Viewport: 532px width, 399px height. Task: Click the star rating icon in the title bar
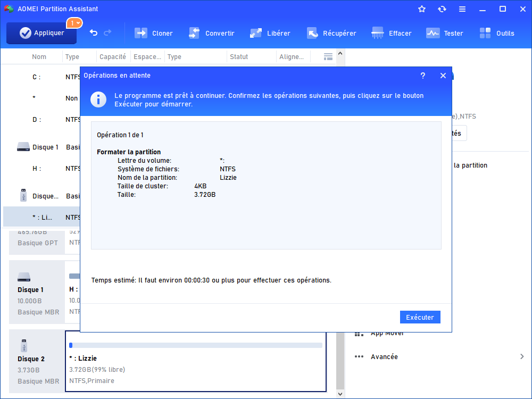tap(421, 9)
